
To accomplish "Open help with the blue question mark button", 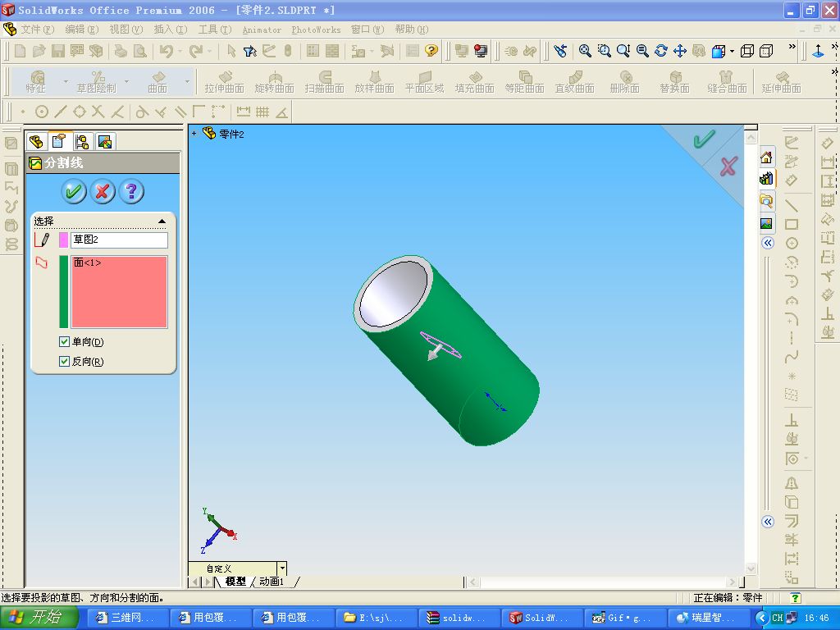I will click(x=132, y=192).
